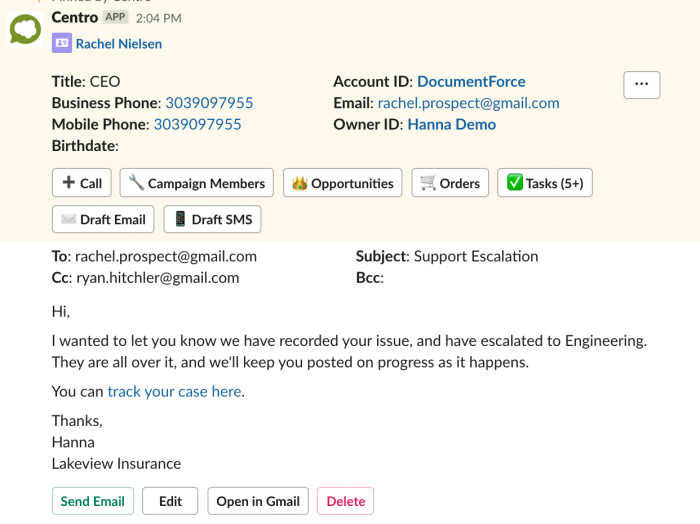Open the Hanna Demo owner link
Screen dimensions: 700x524
pos(451,125)
